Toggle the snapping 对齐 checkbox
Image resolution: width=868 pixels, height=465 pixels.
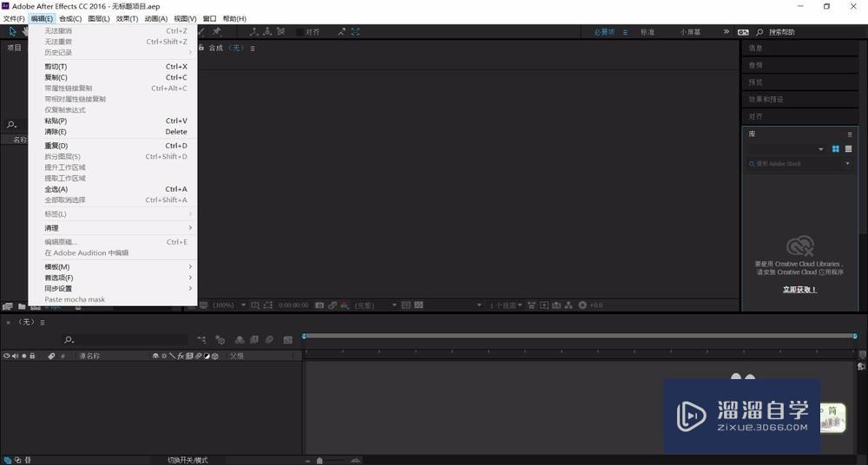tap(299, 32)
